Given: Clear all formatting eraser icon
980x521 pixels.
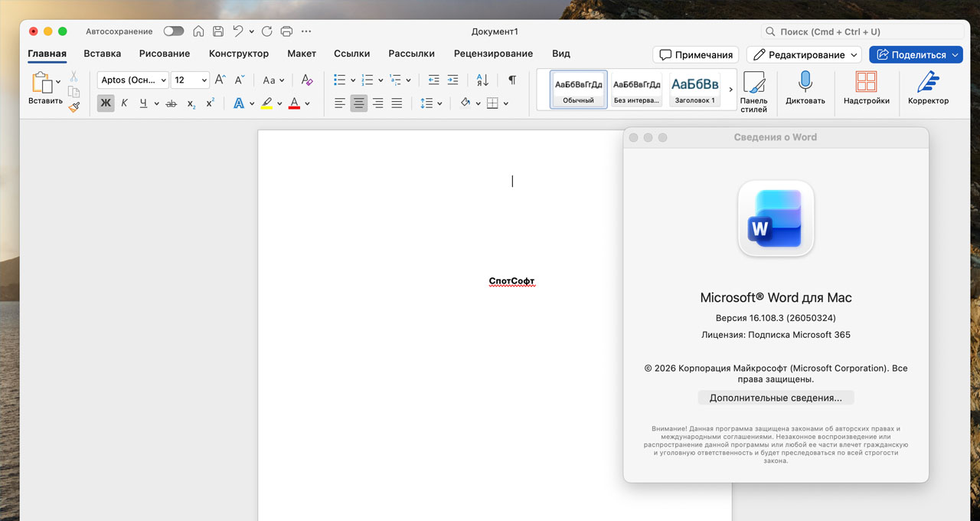Looking at the screenshot, I should point(307,80).
